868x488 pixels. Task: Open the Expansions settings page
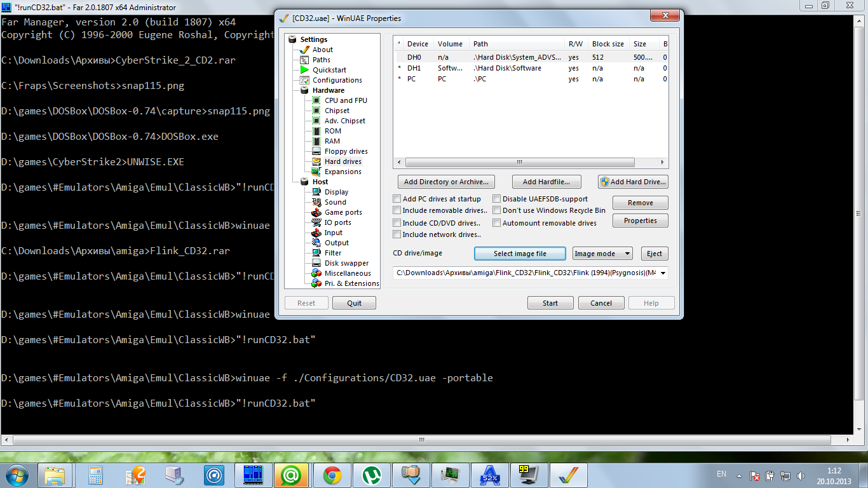click(343, 172)
